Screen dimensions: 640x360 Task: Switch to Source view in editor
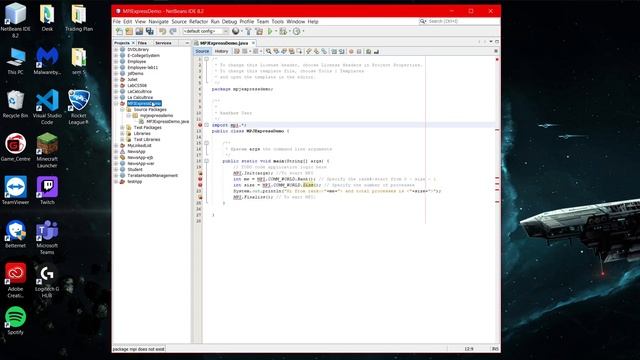click(x=202, y=51)
